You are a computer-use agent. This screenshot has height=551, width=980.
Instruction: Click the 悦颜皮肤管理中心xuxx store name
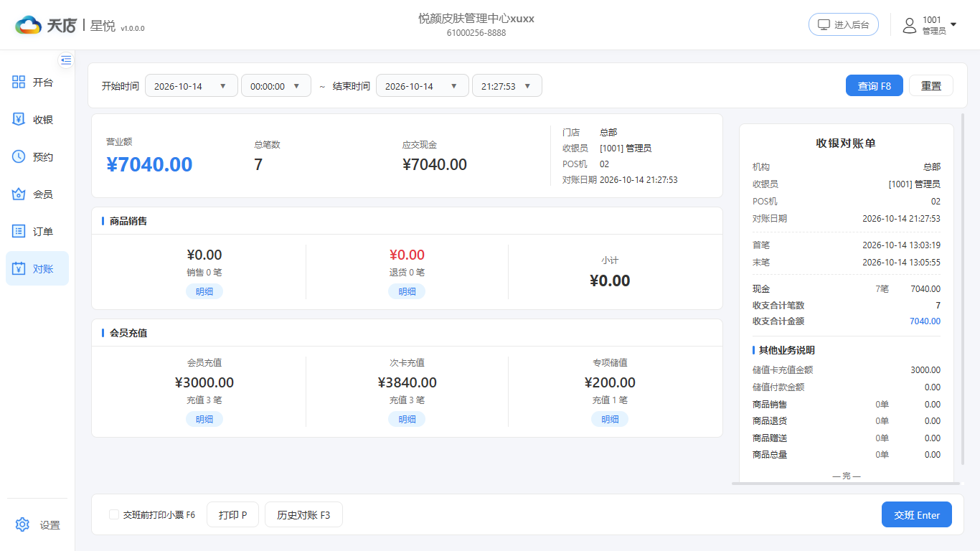[x=476, y=19]
